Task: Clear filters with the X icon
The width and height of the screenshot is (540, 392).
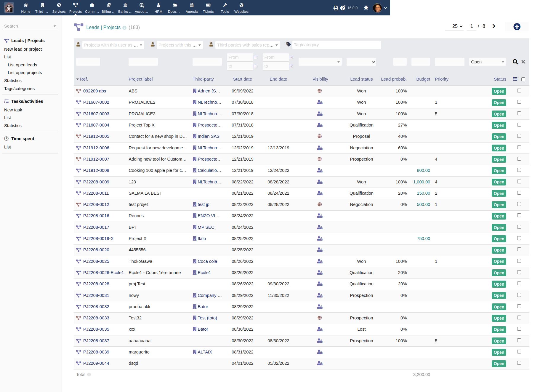Action: click(523, 62)
